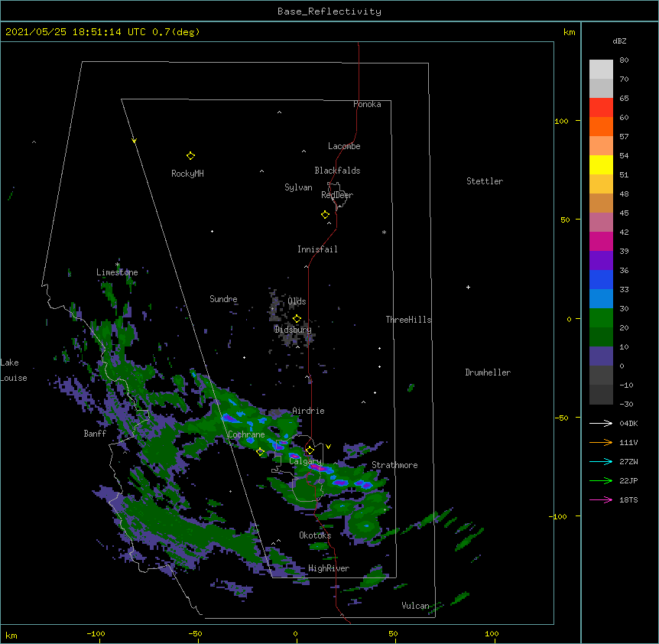The width and height of the screenshot is (659, 644).
Task: Click the Strathmore label
Action: [394, 465]
